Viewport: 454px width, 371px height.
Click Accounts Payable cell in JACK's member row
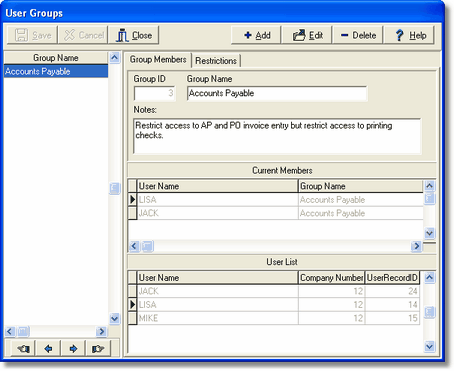(361, 213)
